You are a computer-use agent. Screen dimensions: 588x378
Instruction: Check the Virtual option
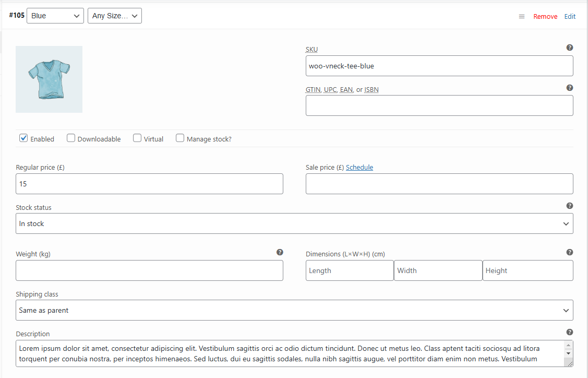click(x=137, y=138)
